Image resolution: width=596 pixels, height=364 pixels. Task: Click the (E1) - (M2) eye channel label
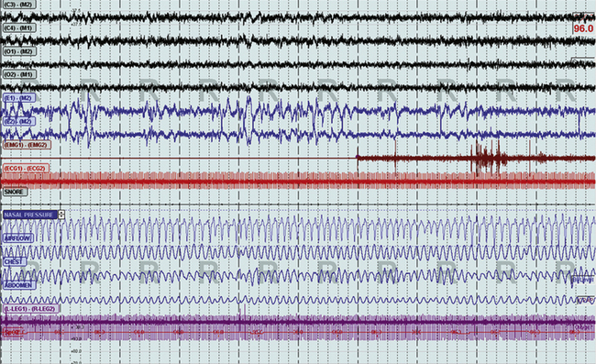coord(19,98)
